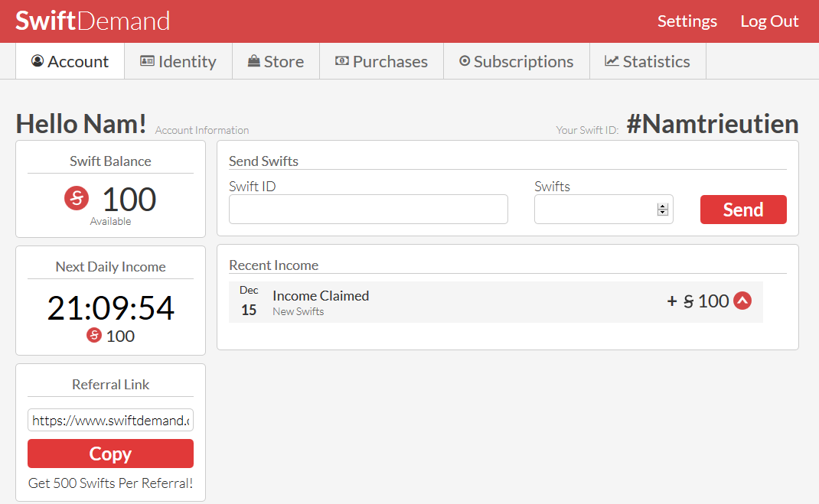Select the referral link URL field
This screenshot has height=504, width=819.
110,420
